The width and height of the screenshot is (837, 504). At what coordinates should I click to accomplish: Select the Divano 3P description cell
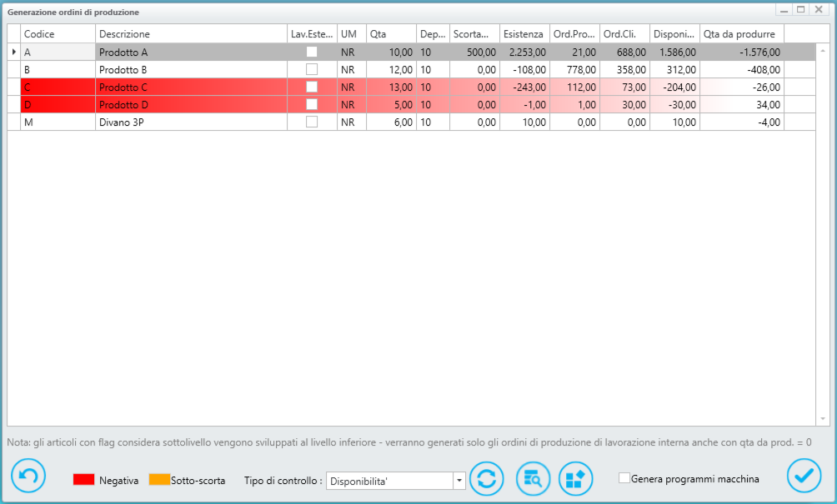(x=191, y=122)
